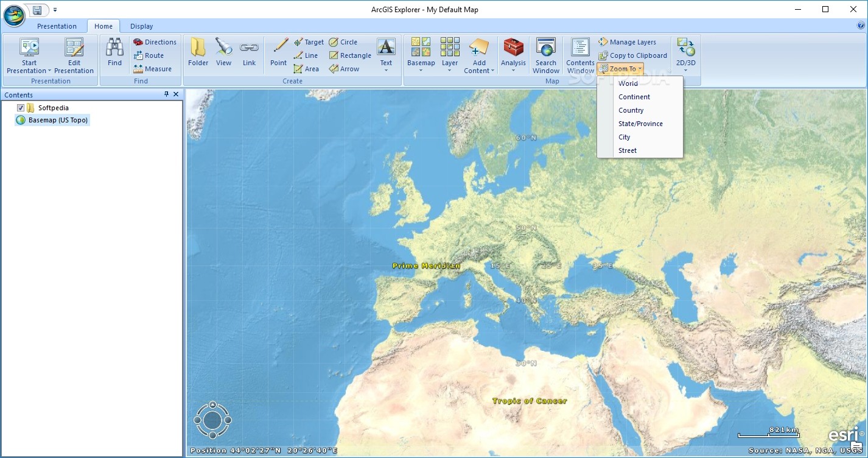Switch to the Presentation tab
Image resolution: width=868 pixels, height=458 pixels.
(x=57, y=26)
